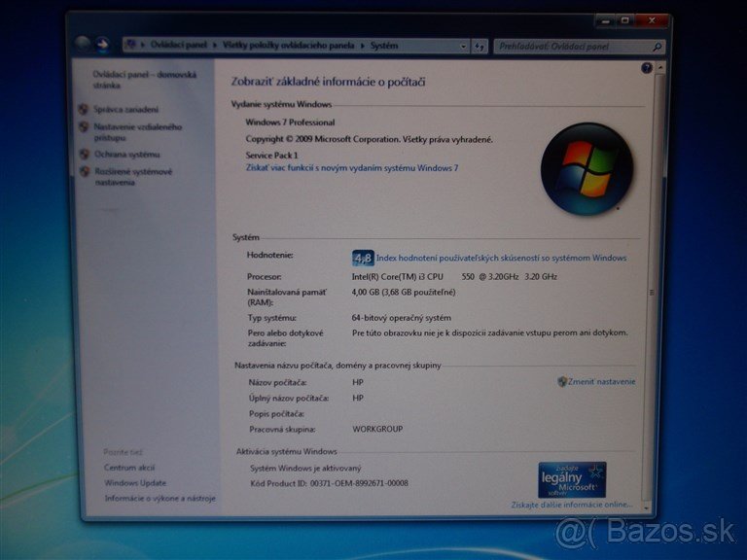Open Informácie o výkone a nástroje link
747x560 pixels.
[x=160, y=498]
